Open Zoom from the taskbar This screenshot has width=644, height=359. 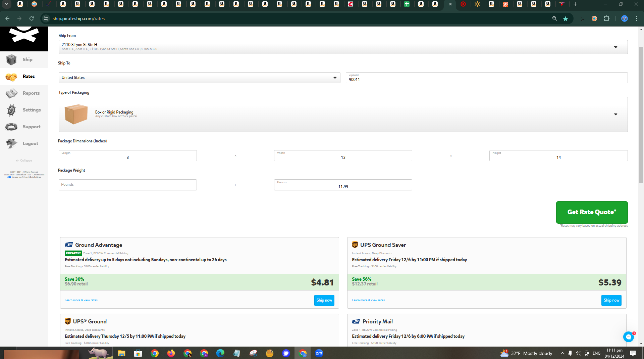pyautogui.click(x=319, y=353)
